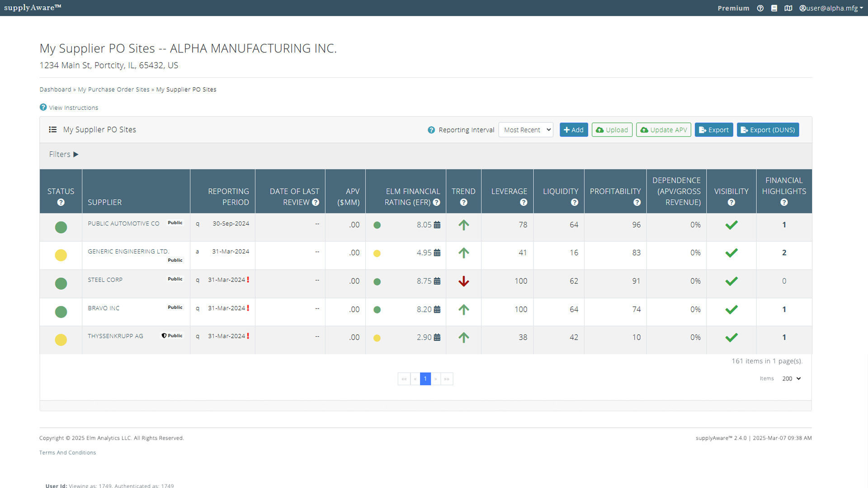Click the red downward trend arrow for STEEL CORP
This screenshot has width=868, height=488.
click(x=463, y=281)
